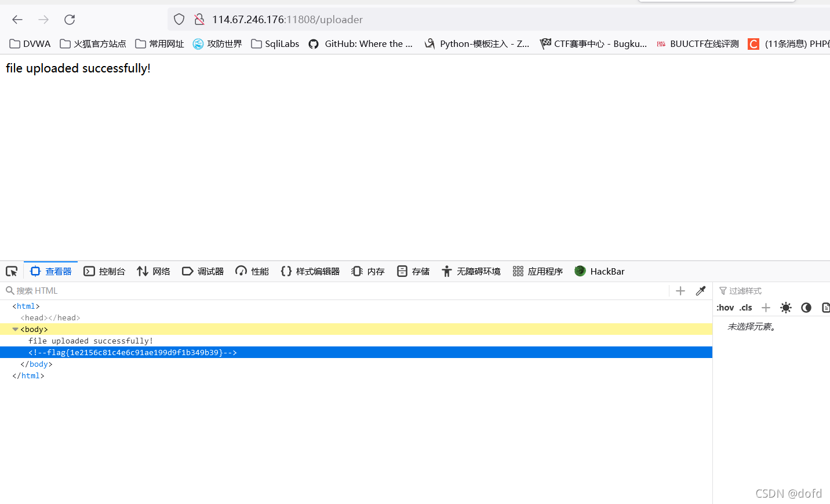Click the plus icon to create new node

(x=680, y=291)
